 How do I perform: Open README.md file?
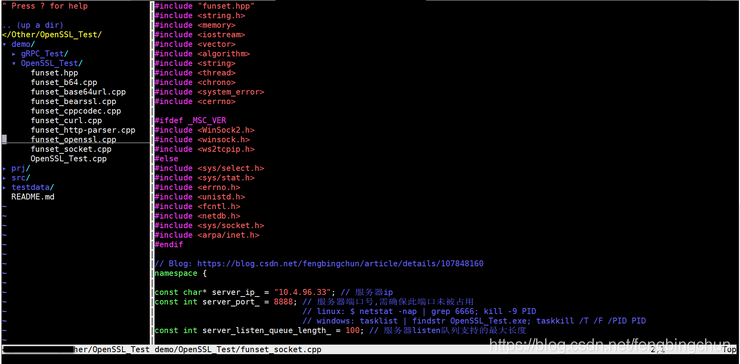coord(33,196)
